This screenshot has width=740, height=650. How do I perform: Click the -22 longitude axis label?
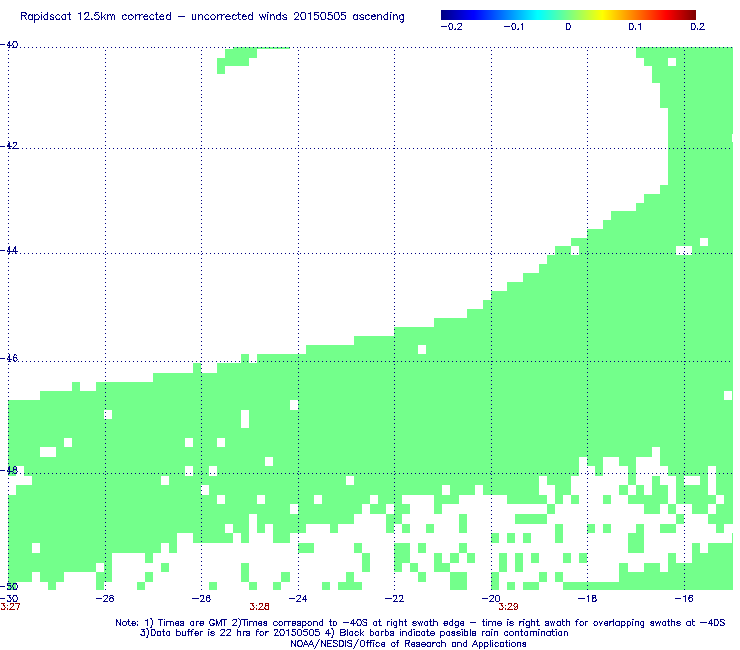(394, 599)
